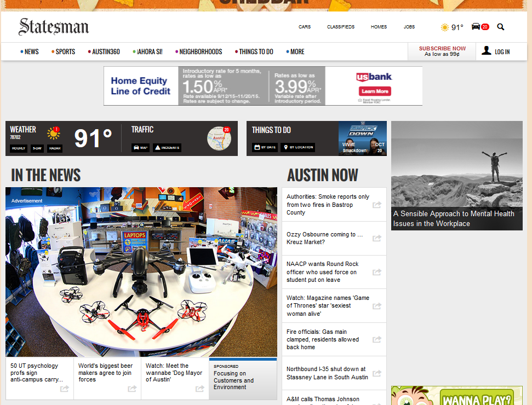
Task: Open sponsored 'Focusing on Customers and Environment'
Action: (243, 379)
